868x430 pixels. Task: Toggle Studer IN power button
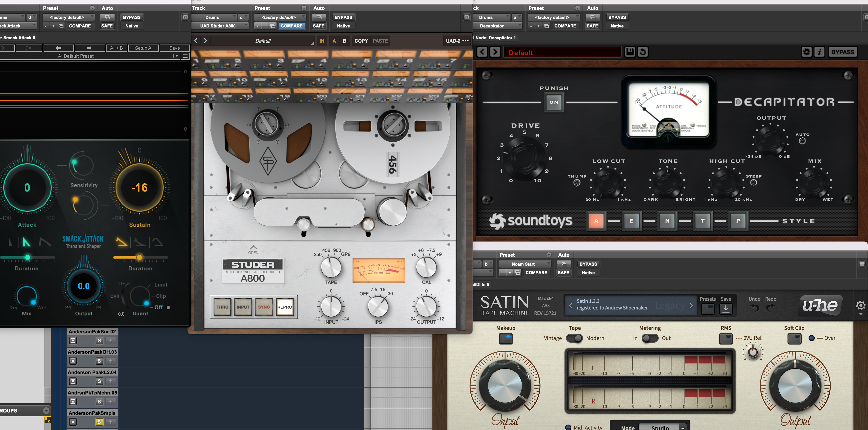[322, 41]
